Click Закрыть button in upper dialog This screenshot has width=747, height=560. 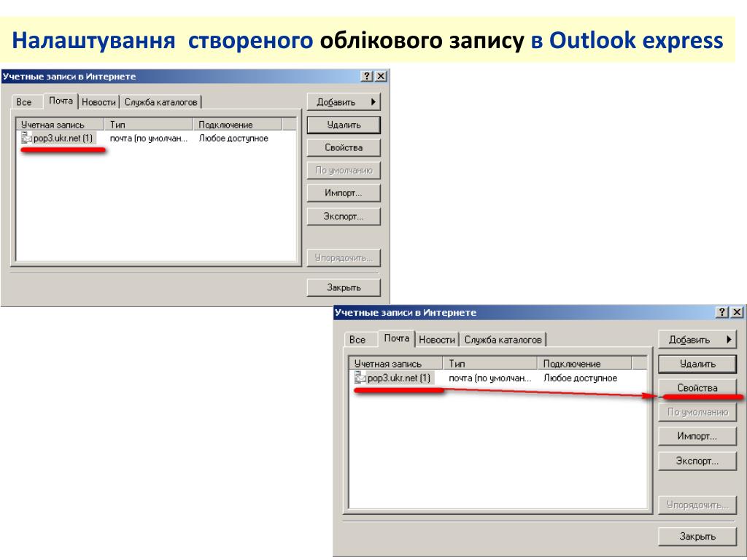click(x=344, y=287)
